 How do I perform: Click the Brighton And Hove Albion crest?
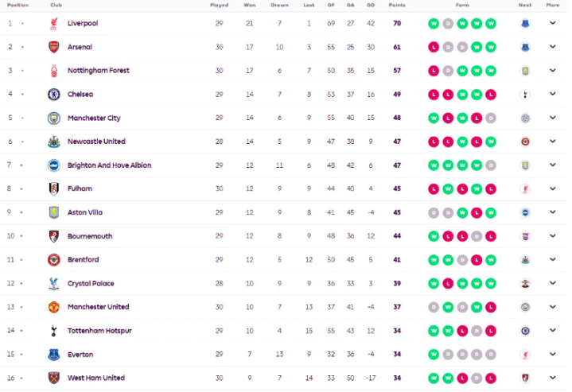click(54, 165)
